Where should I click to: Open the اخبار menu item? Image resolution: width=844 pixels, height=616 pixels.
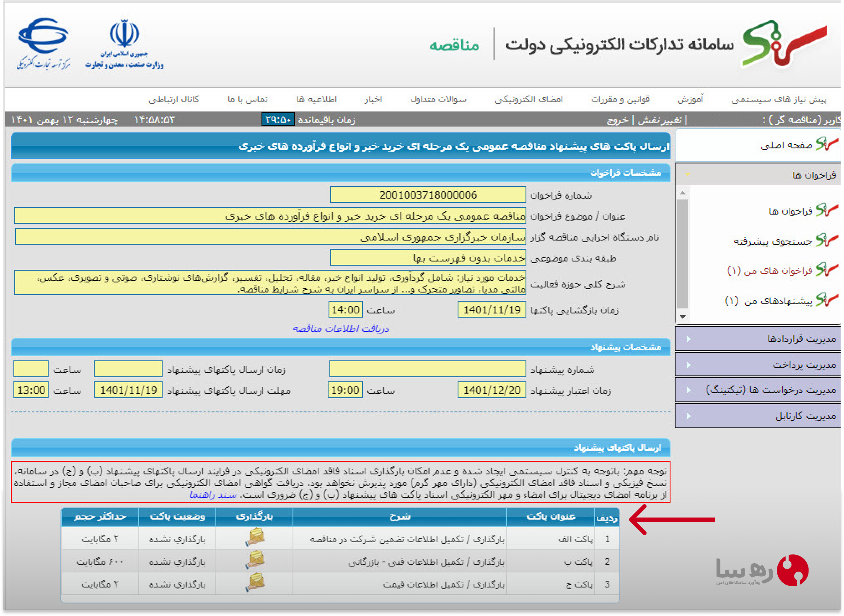pyautogui.click(x=373, y=100)
